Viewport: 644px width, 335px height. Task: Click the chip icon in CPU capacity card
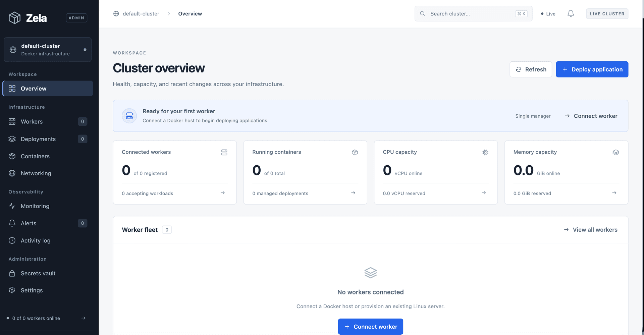tap(485, 152)
